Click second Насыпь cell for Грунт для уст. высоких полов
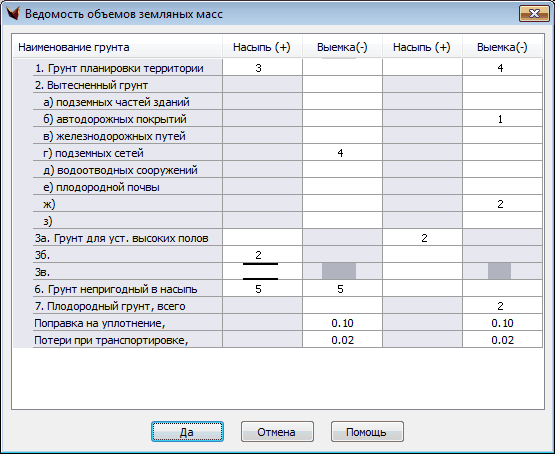 pos(422,238)
